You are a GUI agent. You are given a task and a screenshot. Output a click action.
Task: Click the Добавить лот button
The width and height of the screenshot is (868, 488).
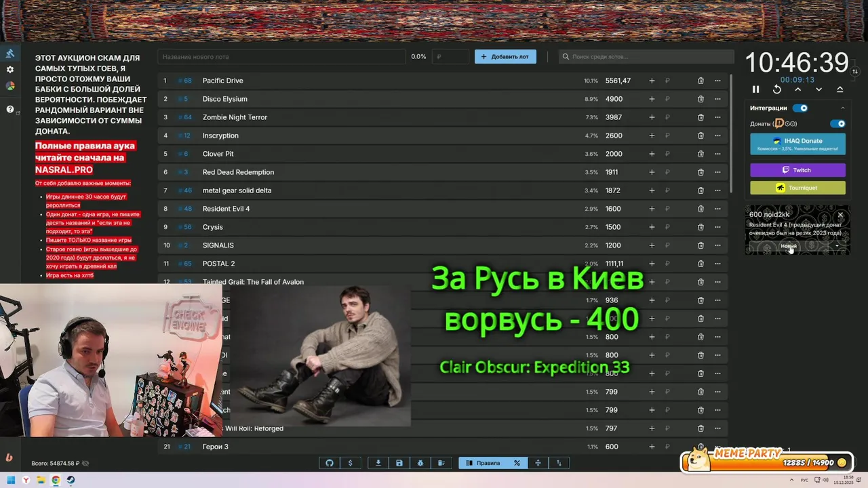[505, 57]
